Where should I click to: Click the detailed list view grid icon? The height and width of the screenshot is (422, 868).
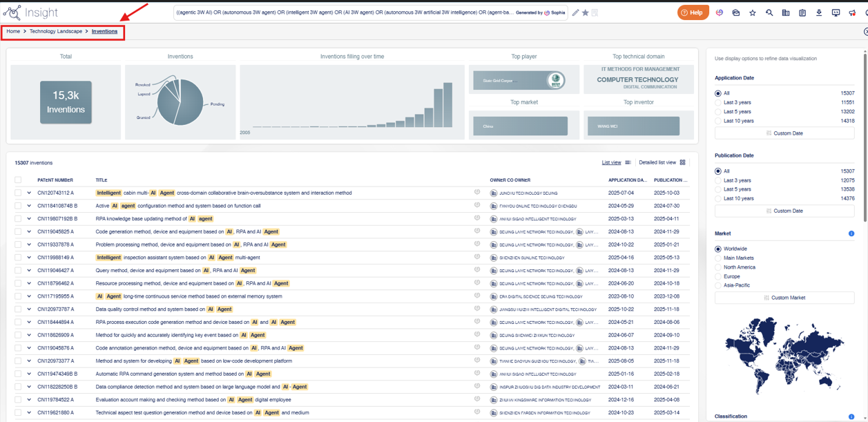click(x=682, y=163)
